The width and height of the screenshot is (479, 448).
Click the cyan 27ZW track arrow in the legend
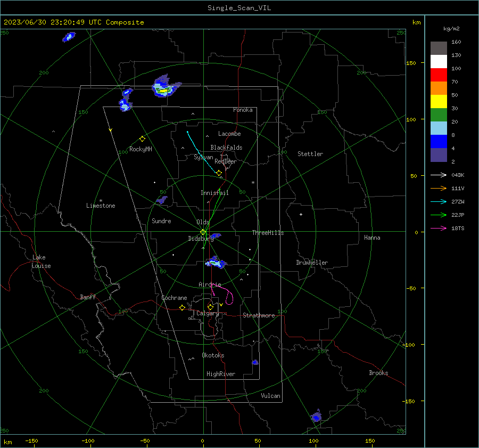tap(439, 201)
